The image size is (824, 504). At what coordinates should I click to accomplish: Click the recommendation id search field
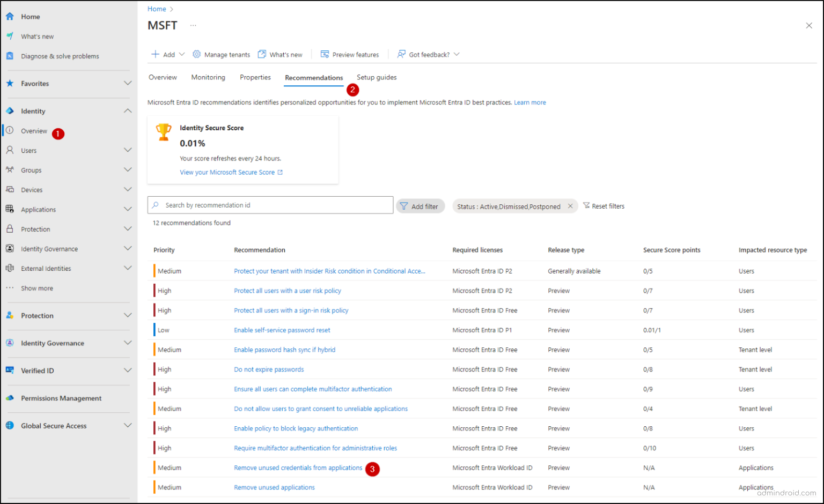pos(270,205)
